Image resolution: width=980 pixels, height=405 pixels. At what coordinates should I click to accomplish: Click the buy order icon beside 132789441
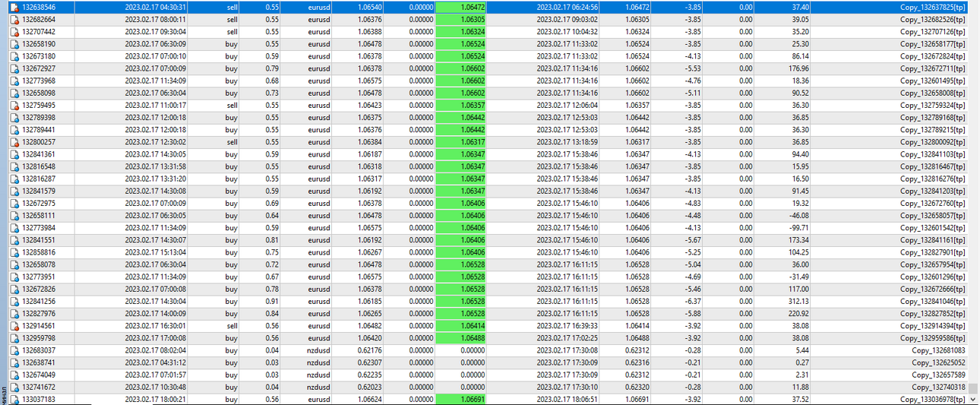[14, 130]
